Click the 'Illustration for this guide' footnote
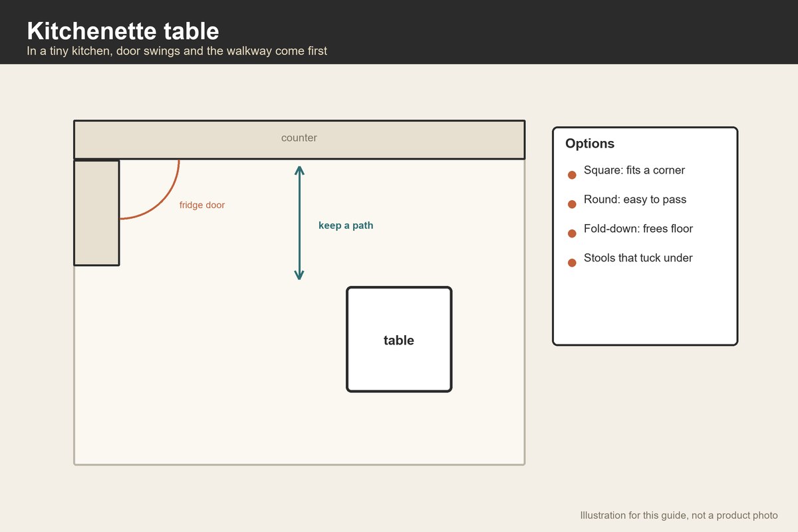The image size is (798, 532). [x=679, y=515]
